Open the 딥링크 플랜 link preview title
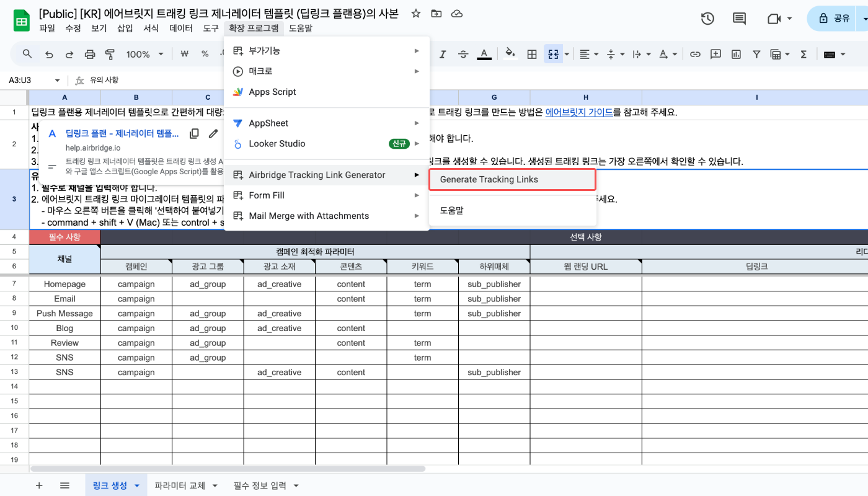 (x=122, y=133)
